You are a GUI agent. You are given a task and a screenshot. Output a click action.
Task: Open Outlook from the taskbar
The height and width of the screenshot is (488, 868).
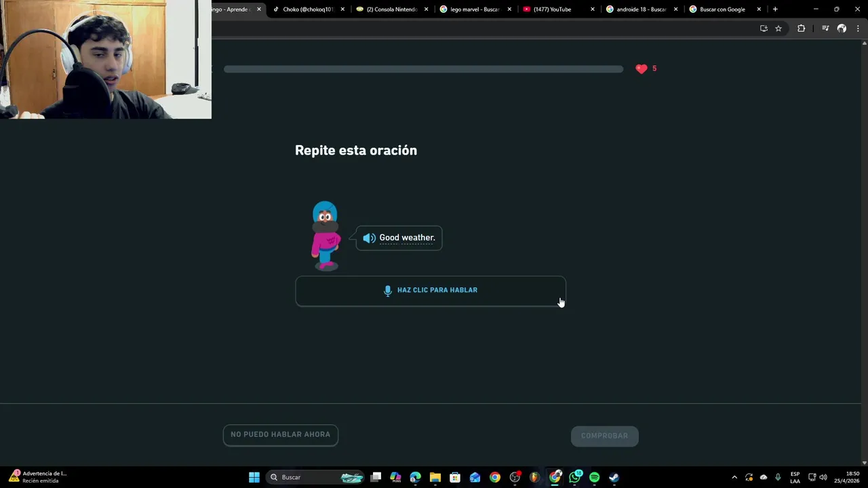(475, 477)
